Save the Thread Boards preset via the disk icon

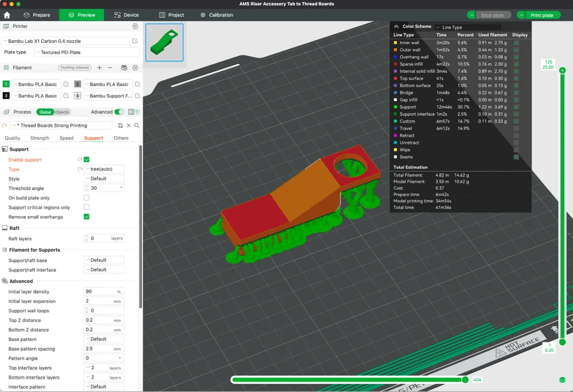(x=121, y=124)
